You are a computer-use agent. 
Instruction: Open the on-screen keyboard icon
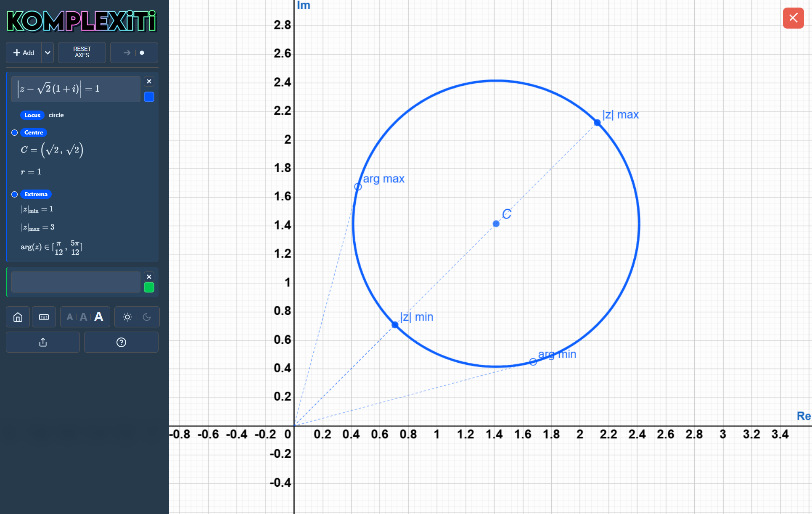point(44,317)
